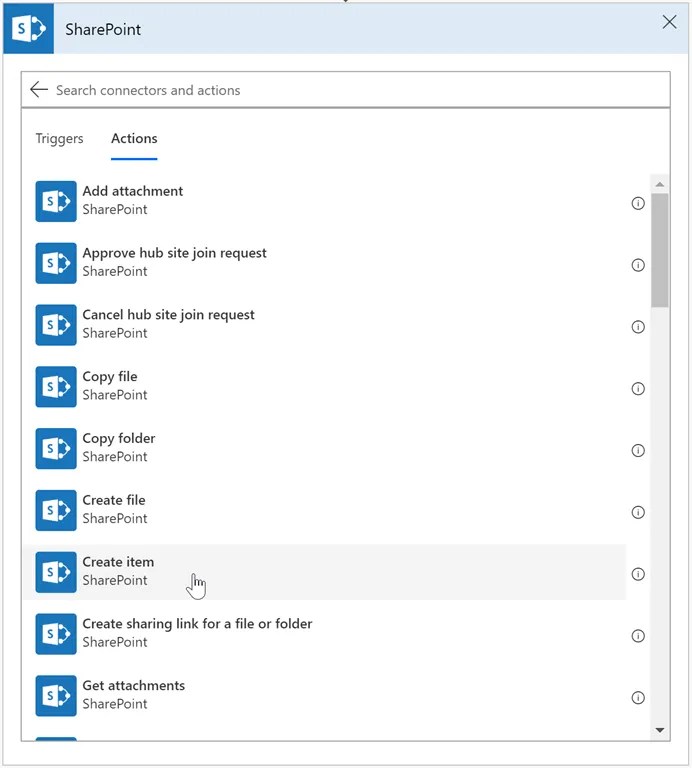692x768 pixels.
Task: Show info for Copy file
Action: click(x=638, y=388)
